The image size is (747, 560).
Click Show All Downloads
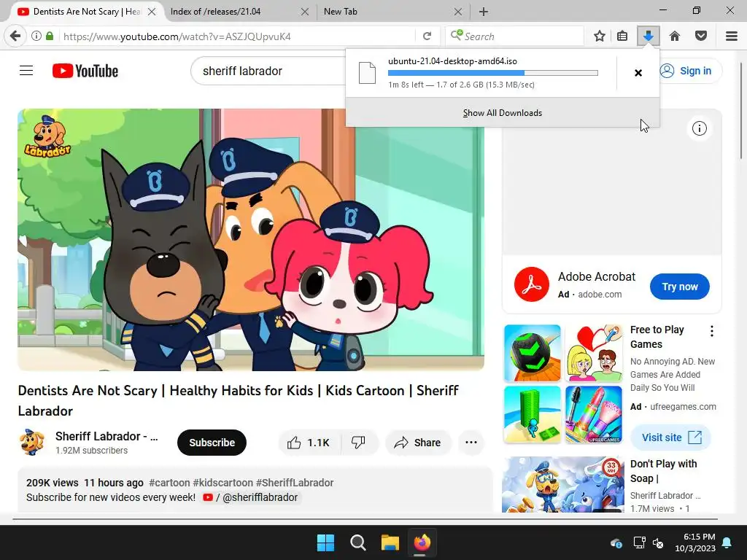[503, 113]
